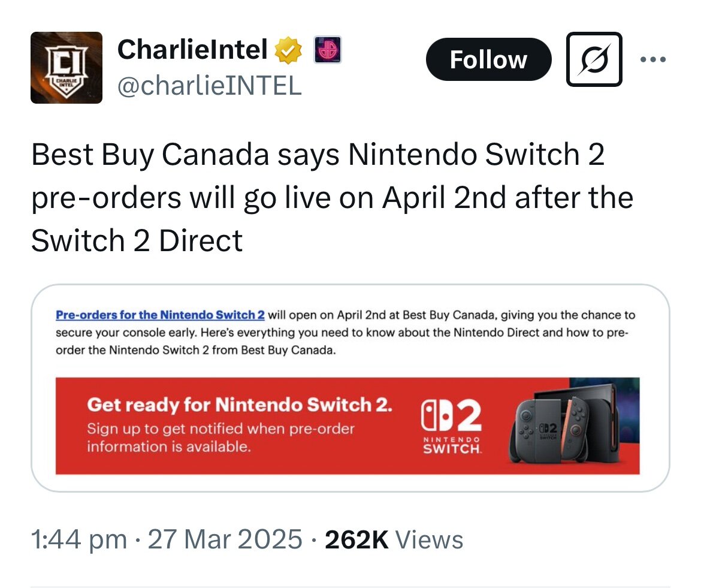
Task: Click the tweet text about Best Buy Canada
Action: (332, 198)
